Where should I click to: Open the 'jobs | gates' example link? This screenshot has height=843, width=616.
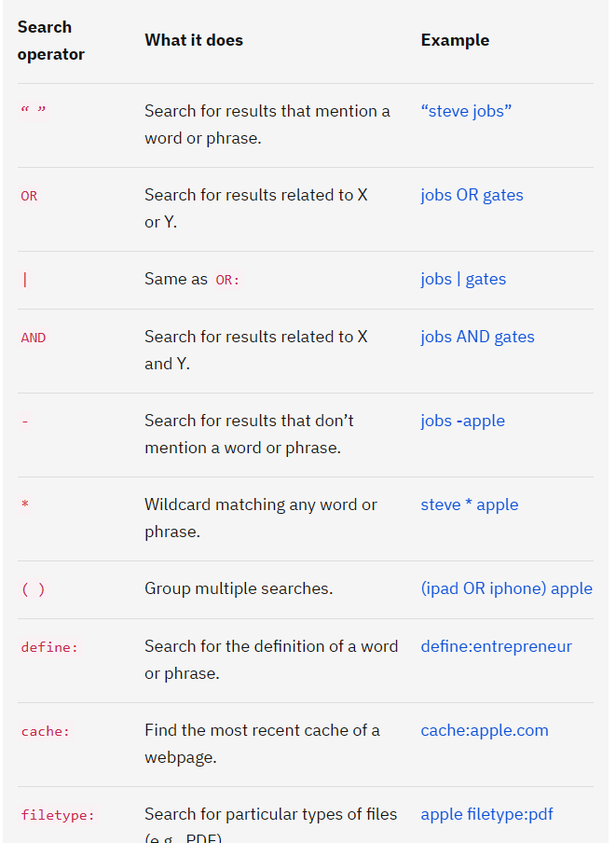[x=463, y=279]
